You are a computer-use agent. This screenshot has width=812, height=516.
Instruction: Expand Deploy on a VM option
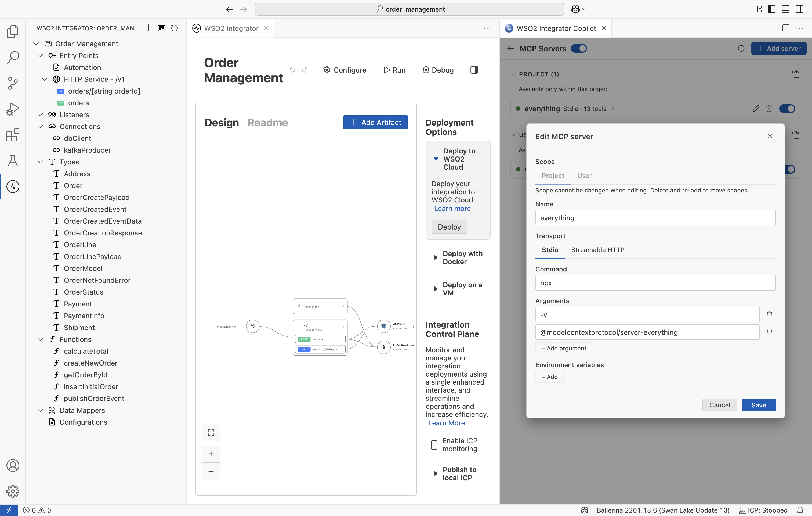435,289
